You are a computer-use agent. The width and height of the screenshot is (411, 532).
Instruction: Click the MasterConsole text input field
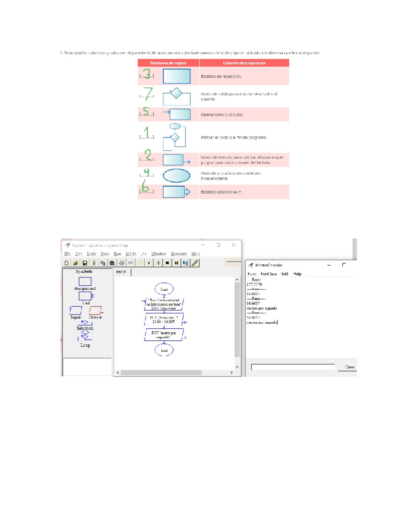coord(293,367)
